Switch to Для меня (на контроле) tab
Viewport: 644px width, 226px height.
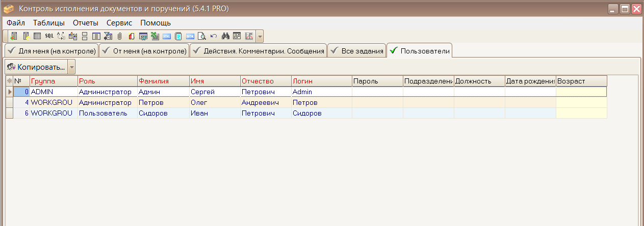click(x=51, y=51)
